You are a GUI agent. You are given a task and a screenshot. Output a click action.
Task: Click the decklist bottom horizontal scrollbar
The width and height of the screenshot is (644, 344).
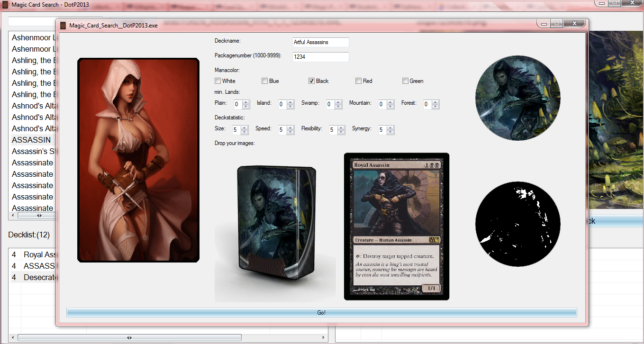(168, 338)
